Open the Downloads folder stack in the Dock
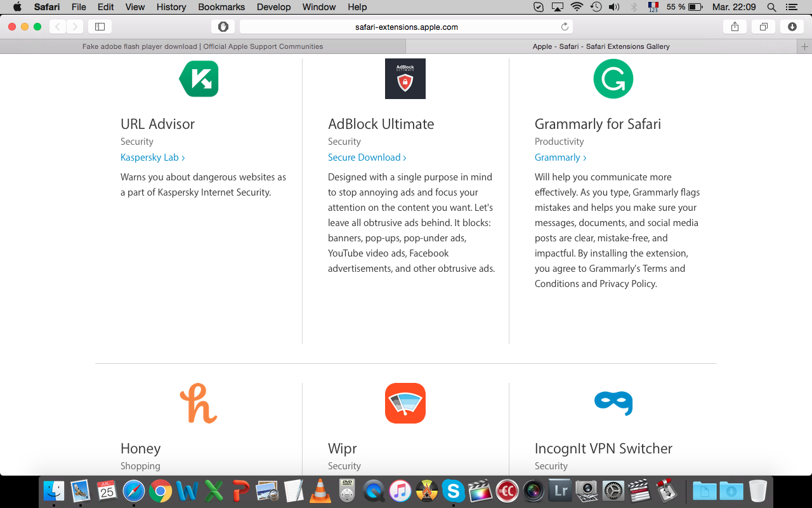Screen dimensions: 812x508 click(x=731, y=491)
